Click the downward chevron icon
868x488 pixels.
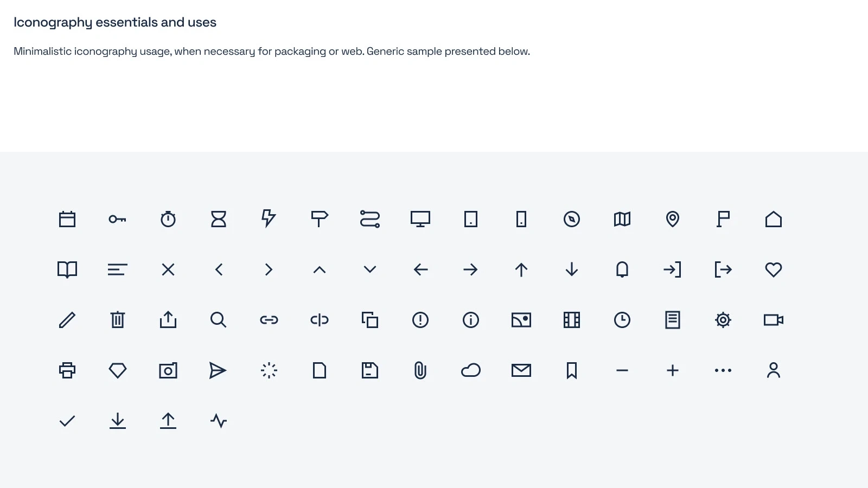pos(370,269)
